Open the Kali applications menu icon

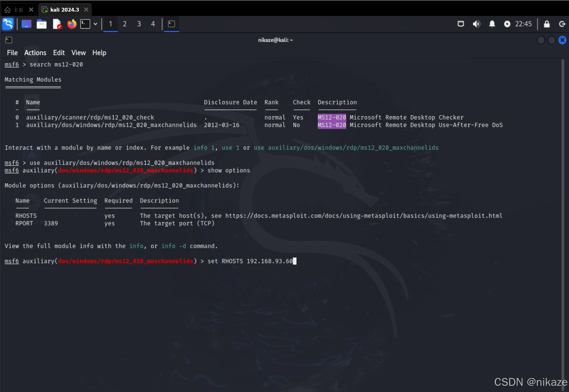pos(8,24)
